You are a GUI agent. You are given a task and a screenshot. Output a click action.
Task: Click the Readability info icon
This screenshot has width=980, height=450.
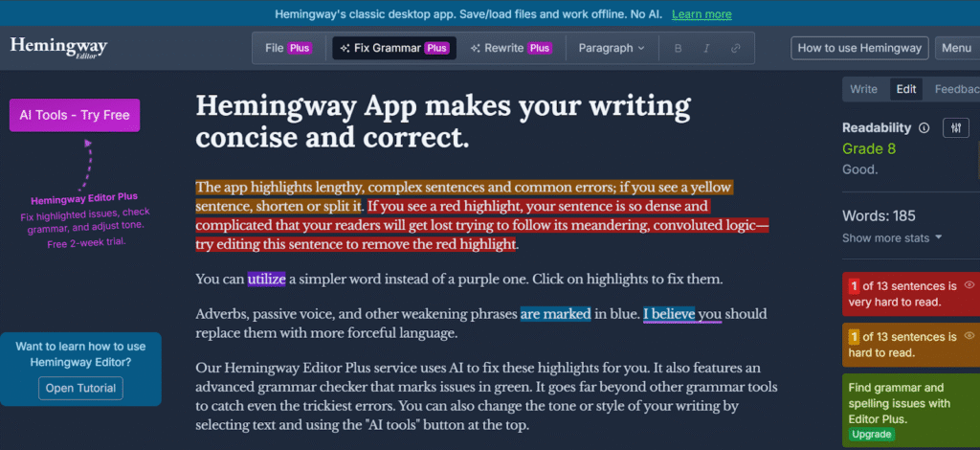pos(924,128)
